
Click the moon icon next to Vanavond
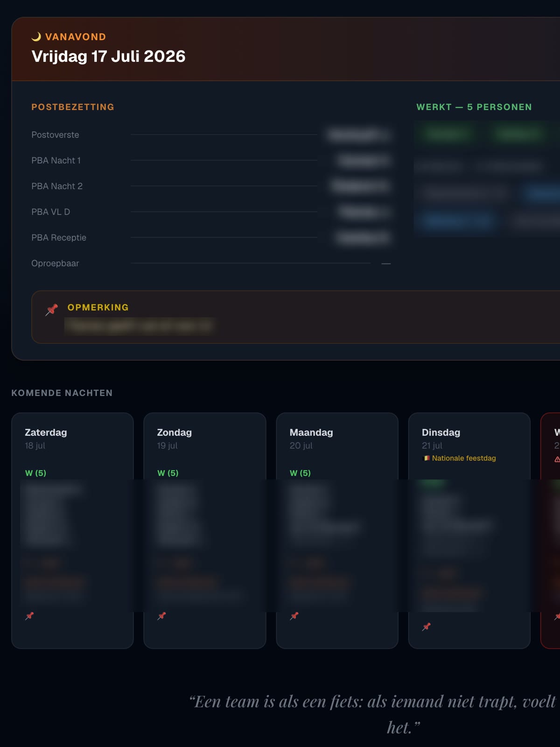coord(36,36)
